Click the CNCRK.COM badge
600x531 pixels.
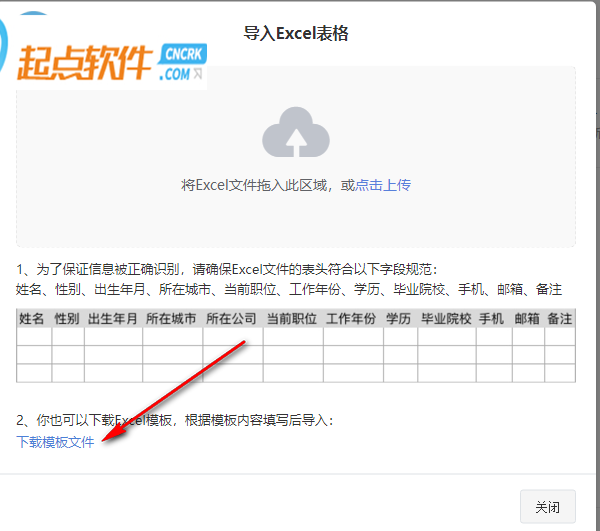pyautogui.click(x=183, y=62)
